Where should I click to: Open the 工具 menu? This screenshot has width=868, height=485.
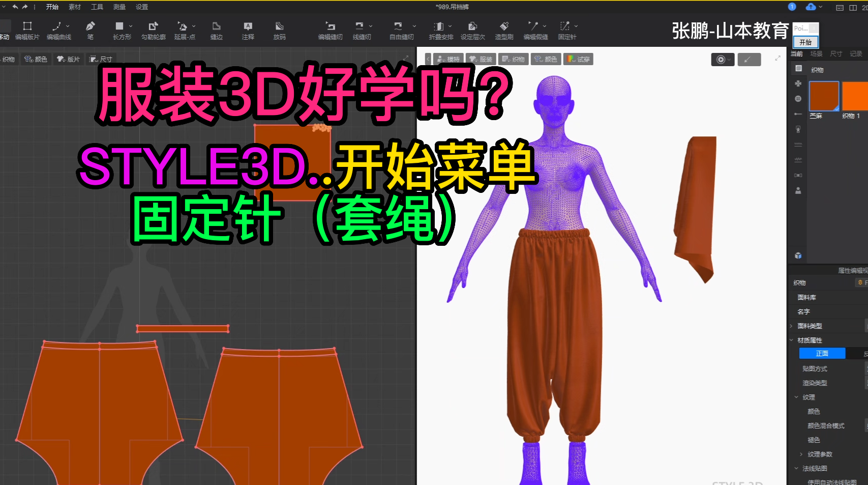click(97, 7)
